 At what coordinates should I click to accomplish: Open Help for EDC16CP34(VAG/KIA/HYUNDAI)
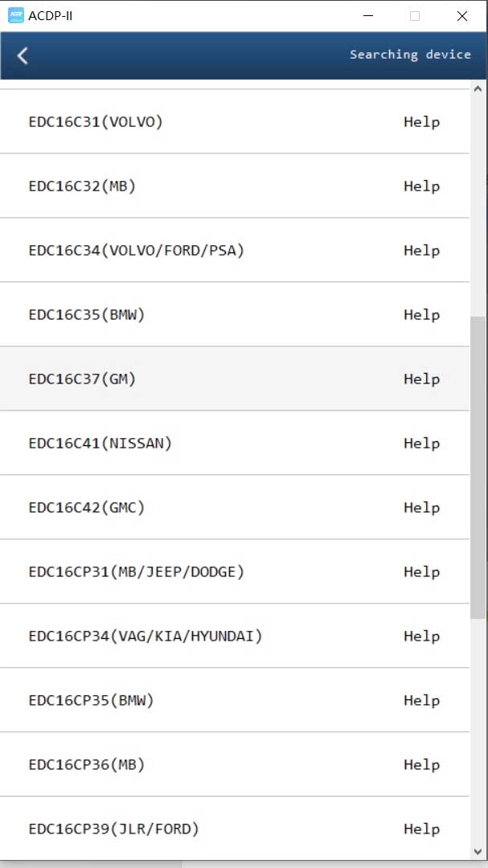(x=421, y=637)
